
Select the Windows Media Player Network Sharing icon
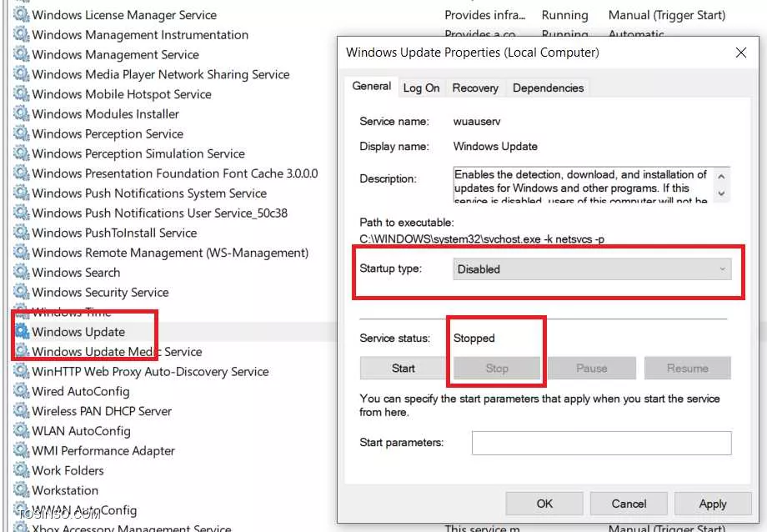(21, 74)
